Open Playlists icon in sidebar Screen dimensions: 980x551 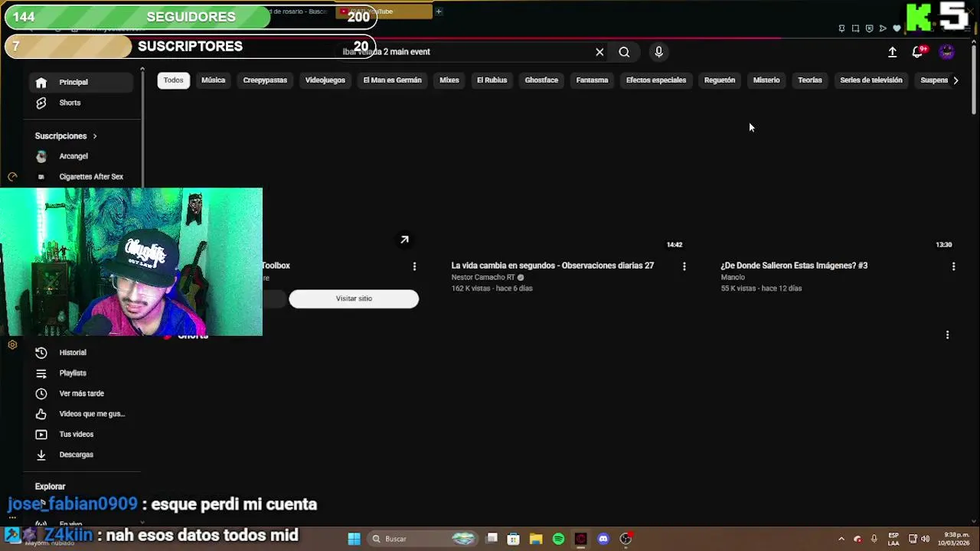[41, 373]
